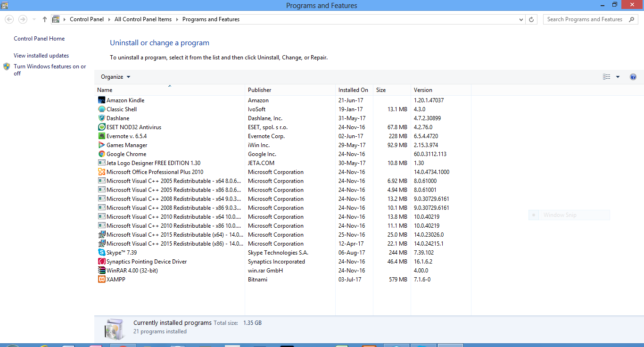644x347 pixels.
Task: Click the Evernote elephant icon
Action: 101,136
